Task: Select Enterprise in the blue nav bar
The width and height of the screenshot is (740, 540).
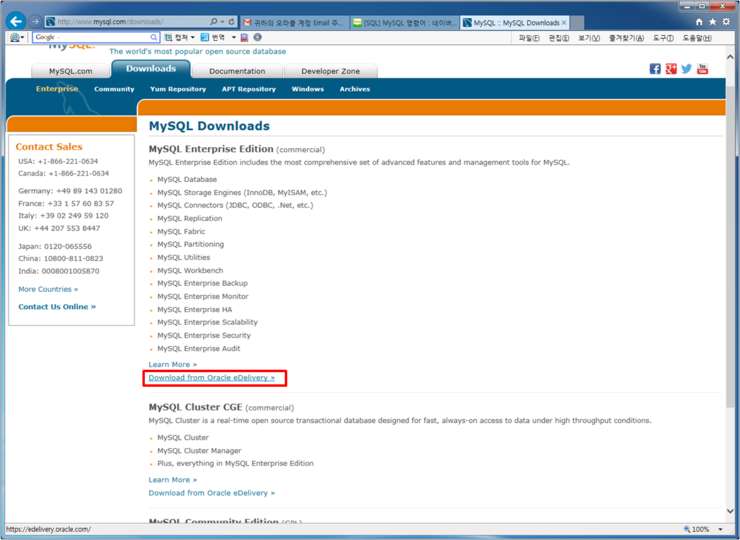Action: (x=57, y=89)
